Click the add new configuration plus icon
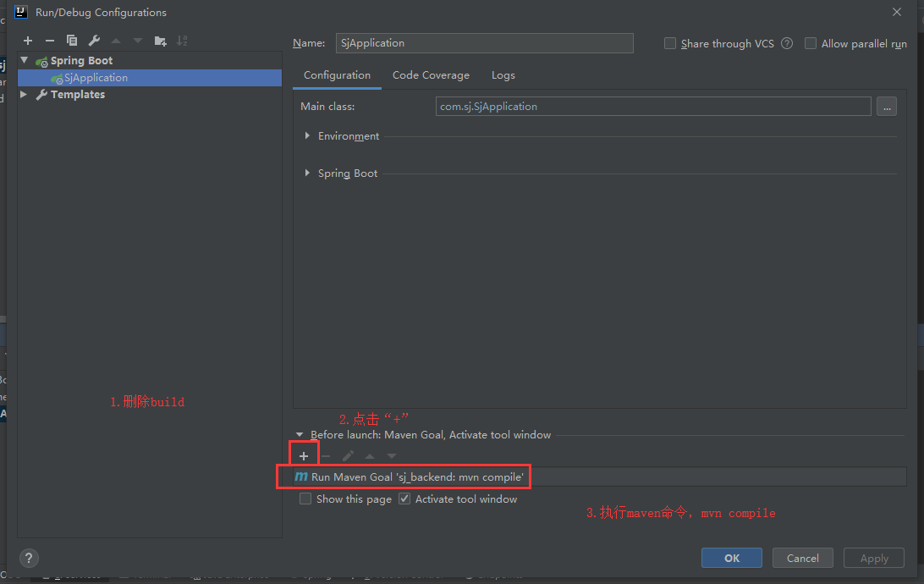Screen dimensions: 924x584 (x=28, y=41)
